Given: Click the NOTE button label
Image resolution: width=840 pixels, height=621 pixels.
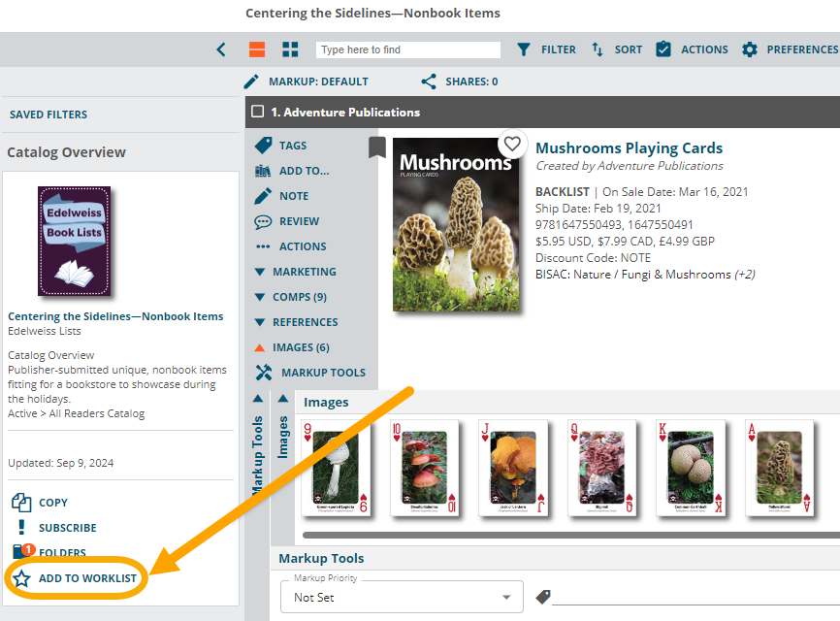Looking at the screenshot, I should pos(294,196).
